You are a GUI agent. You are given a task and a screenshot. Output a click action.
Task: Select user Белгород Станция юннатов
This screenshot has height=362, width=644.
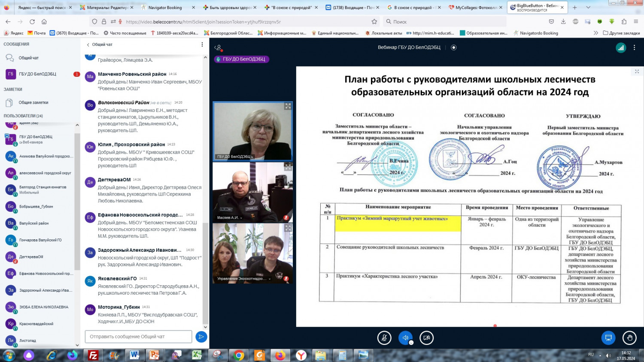[39, 190]
